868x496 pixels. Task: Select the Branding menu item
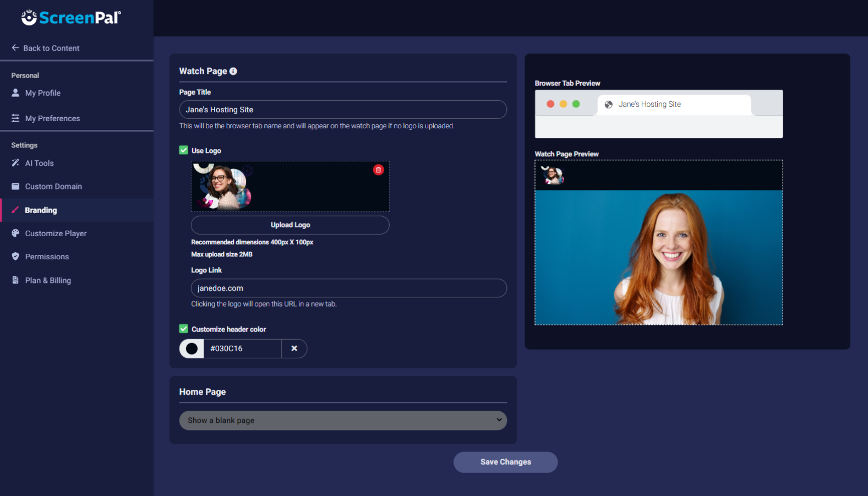(41, 210)
